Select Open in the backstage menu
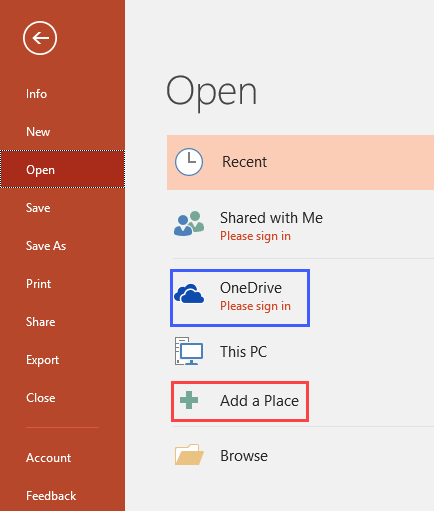The height and width of the screenshot is (511, 434). coord(63,169)
